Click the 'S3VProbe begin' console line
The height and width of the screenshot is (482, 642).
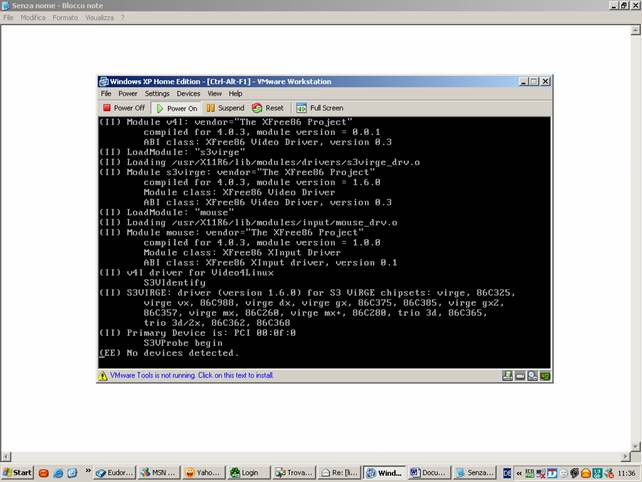[183, 343]
